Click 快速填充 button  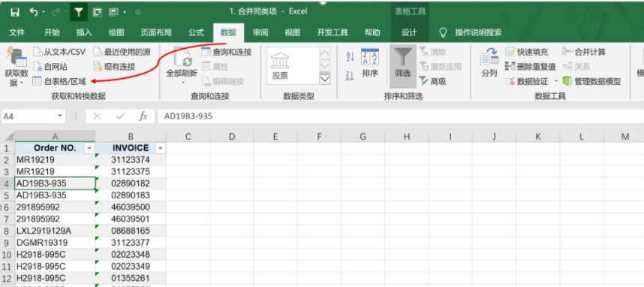(x=527, y=52)
